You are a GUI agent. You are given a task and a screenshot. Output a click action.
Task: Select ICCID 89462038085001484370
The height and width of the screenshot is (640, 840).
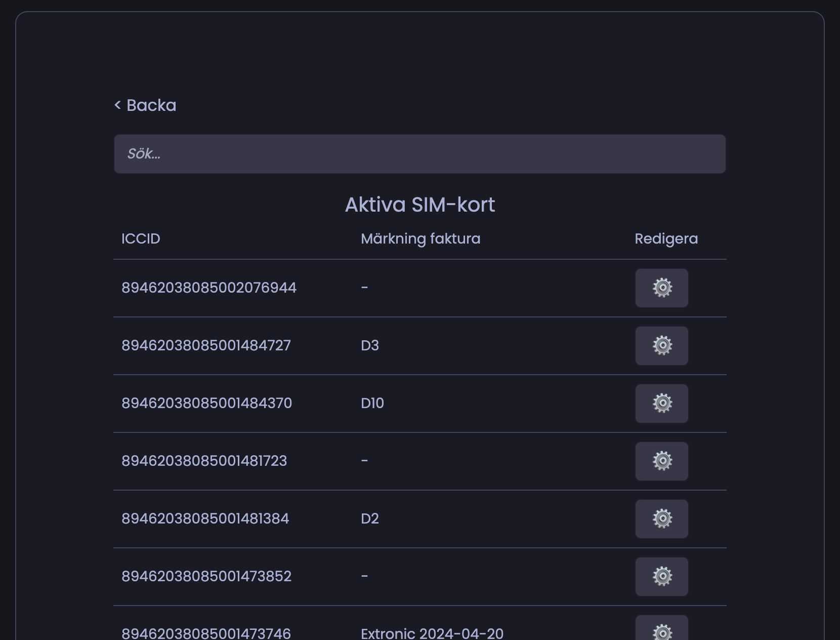206,404
